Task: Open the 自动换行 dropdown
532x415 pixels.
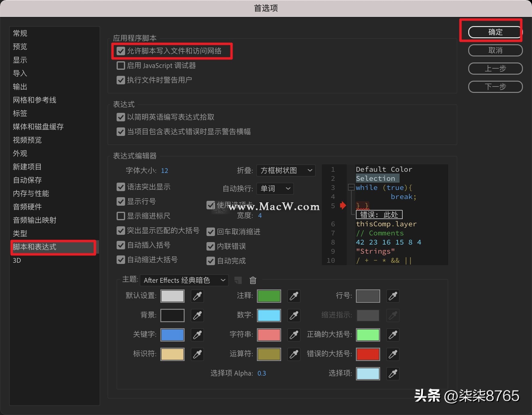Action: [x=275, y=189]
